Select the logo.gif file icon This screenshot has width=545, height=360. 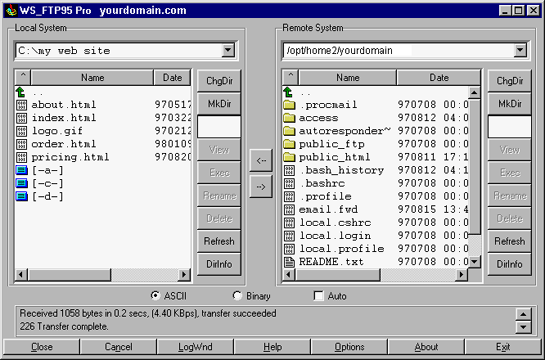pos(21,131)
